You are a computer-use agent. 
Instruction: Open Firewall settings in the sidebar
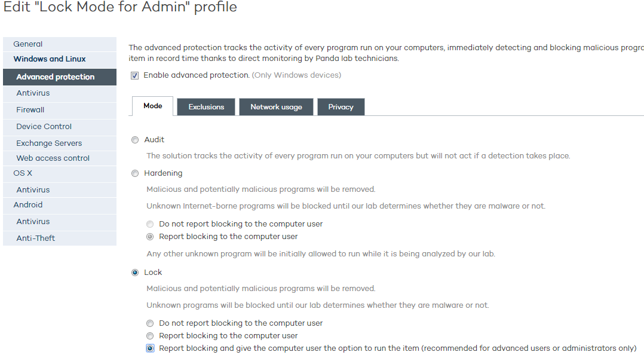30,110
